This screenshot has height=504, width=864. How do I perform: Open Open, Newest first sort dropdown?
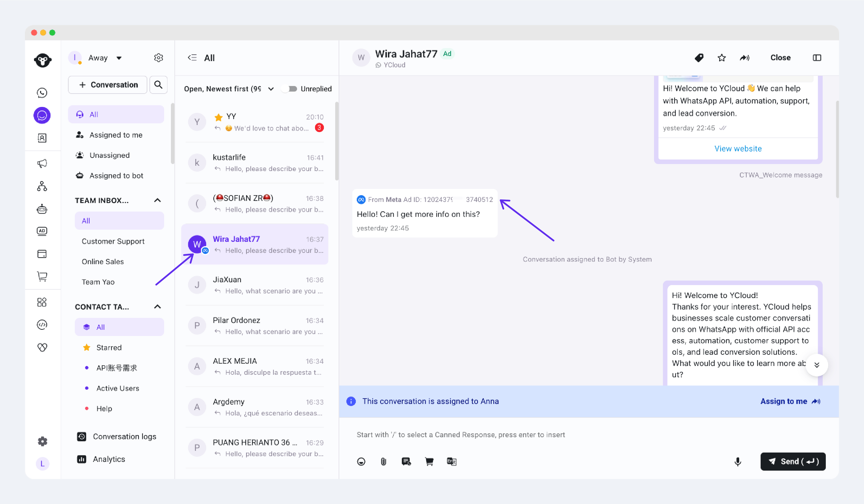[x=229, y=89]
